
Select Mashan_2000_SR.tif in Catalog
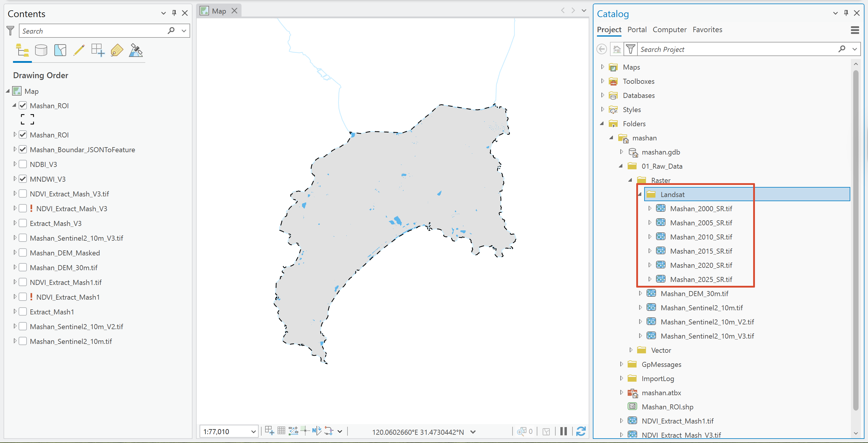tap(701, 208)
